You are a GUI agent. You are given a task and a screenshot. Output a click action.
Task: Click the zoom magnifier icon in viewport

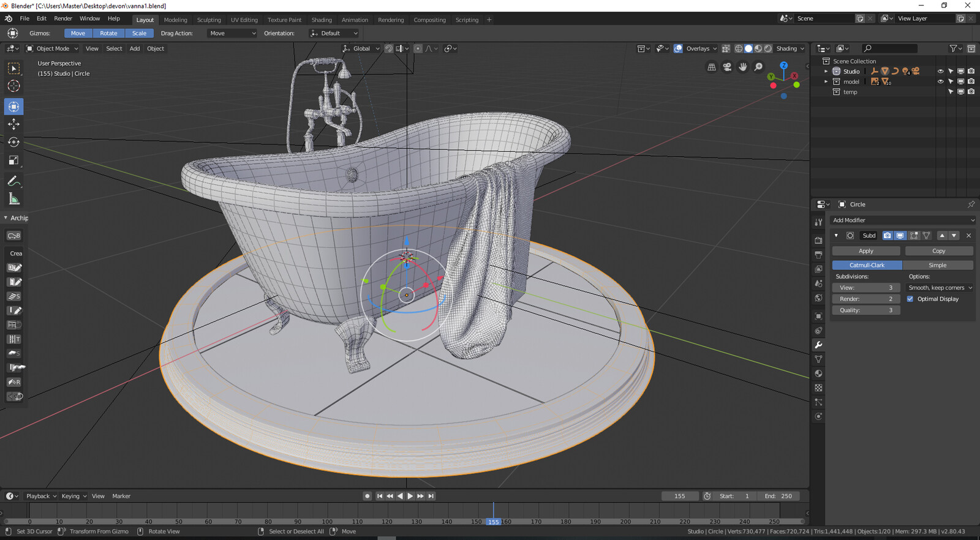click(758, 67)
